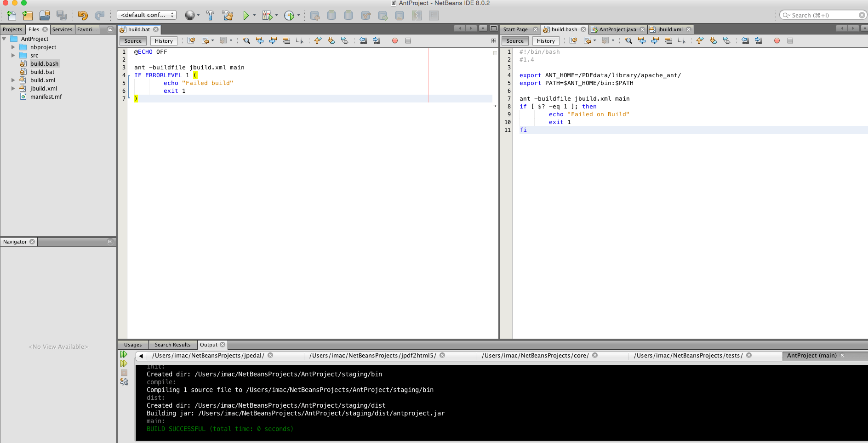Start macro recording in build.bat editor
Viewport: 868px width, 443px height.
pyautogui.click(x=394, y=41)
